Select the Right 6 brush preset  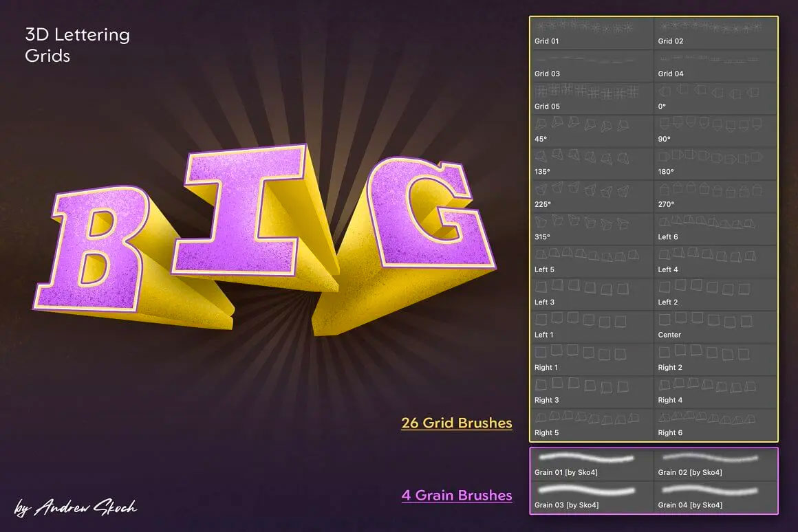point(715,425)
